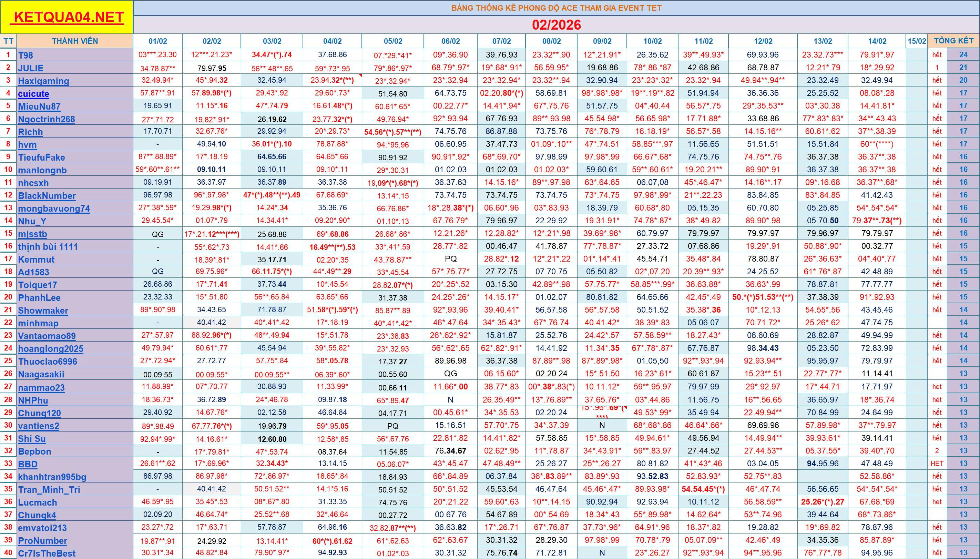980x559 pixels.
Task: Select the TT column header cell
Action: click(8, 41)
